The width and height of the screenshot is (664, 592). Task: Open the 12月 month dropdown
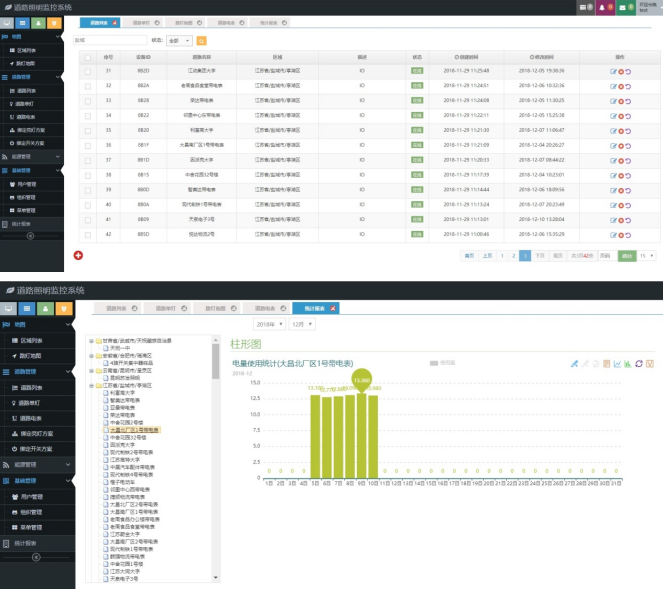coord(303,325)
